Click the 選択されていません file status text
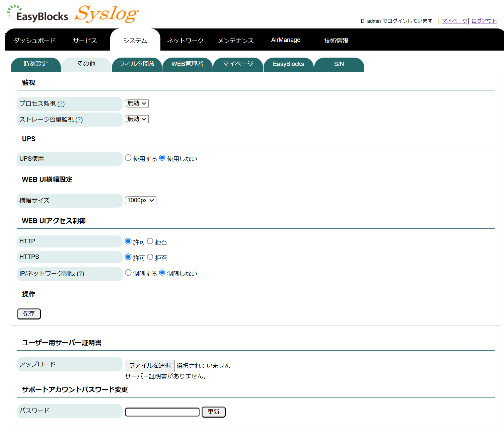504x433 pixels. [204, 366]
